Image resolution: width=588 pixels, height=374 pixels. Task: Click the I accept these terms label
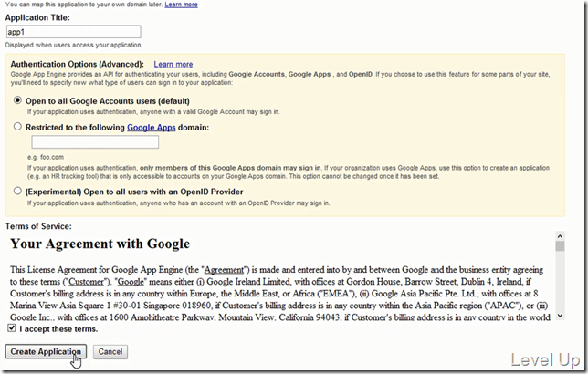pos(58,329)
